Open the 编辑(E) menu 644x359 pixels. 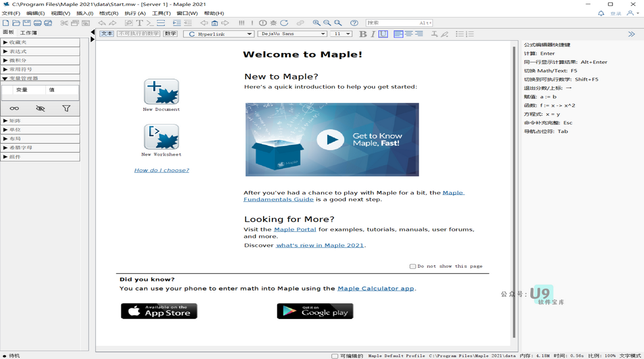(x=35, y=14)
